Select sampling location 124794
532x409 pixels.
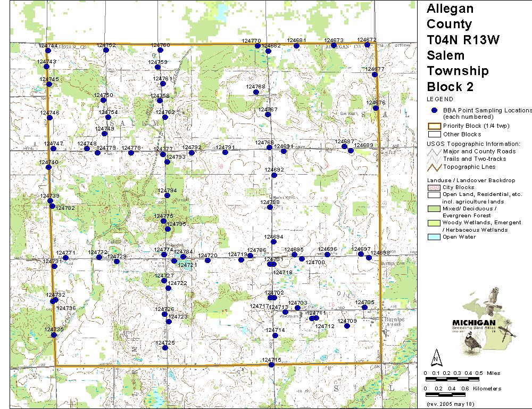coord(167,195)
